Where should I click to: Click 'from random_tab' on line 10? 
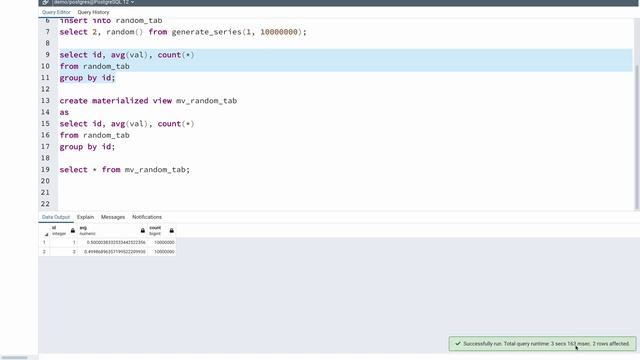94,66
